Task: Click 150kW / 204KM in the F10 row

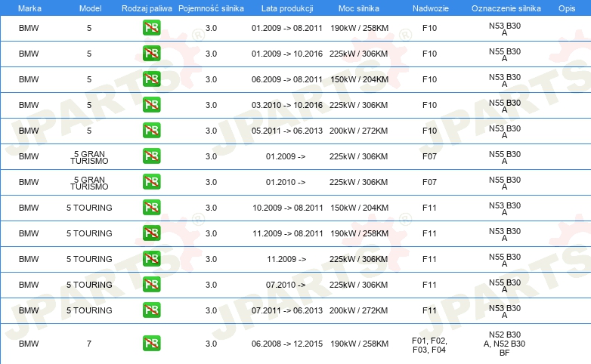Action: pyautogui.click(x=359, y=79)
